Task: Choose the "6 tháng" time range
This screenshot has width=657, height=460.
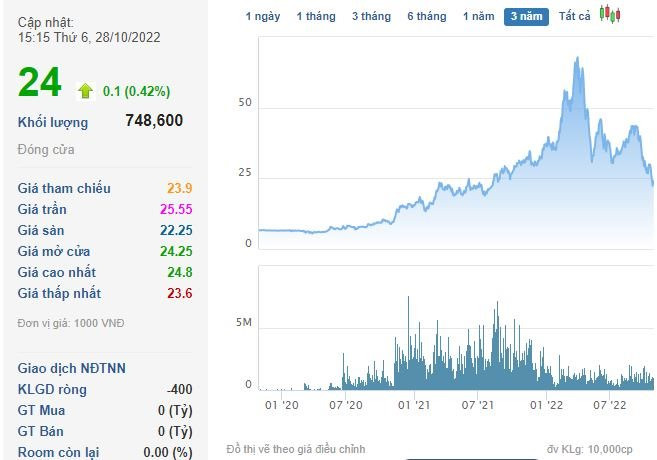Action: click(x=427, y=17)
